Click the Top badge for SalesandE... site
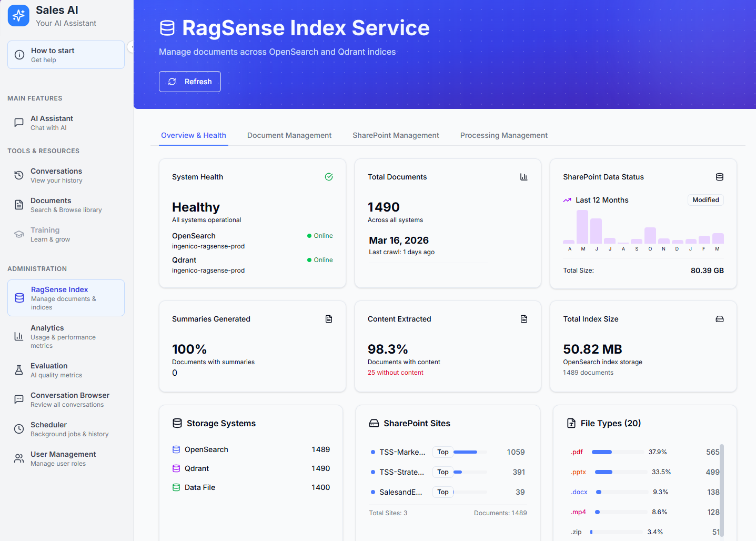 [443, 492]
